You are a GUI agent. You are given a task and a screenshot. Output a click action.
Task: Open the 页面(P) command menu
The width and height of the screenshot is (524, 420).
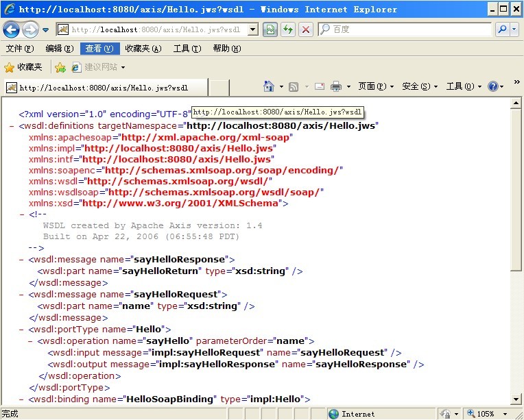[376, 86]
